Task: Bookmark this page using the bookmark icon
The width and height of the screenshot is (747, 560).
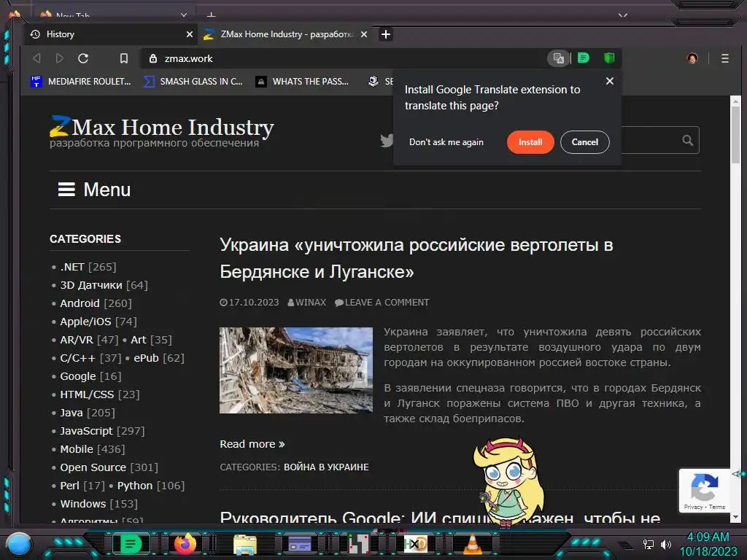Action: click(x=124, y=58)
